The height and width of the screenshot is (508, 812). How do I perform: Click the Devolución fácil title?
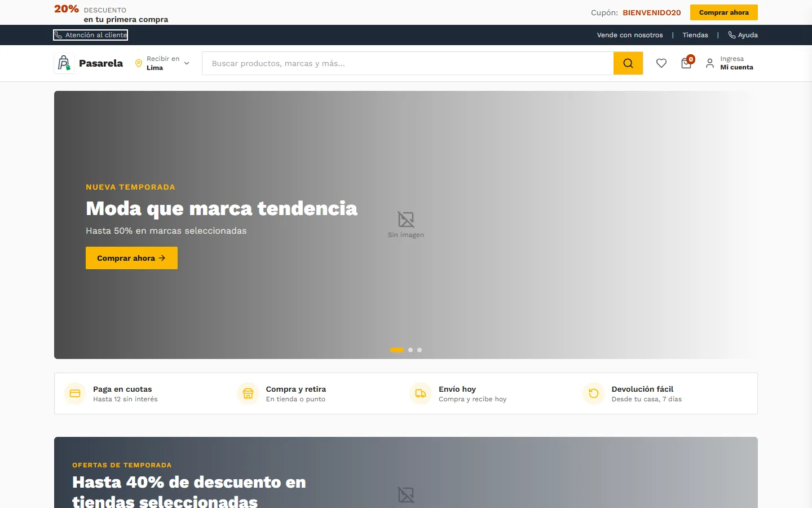(x=642, y=389)
